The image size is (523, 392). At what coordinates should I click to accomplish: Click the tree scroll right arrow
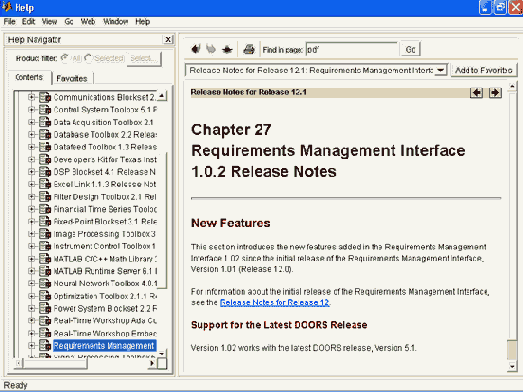(x=152, y=363)
